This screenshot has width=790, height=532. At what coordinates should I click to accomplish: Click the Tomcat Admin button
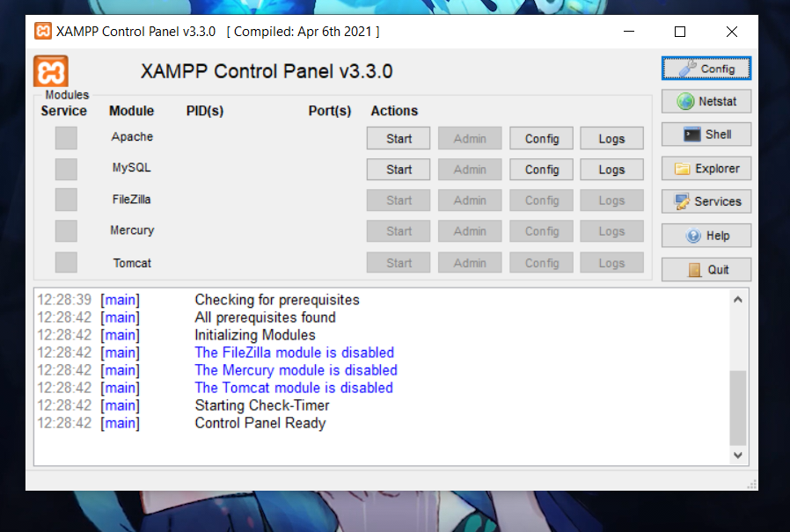coord(470,262)
